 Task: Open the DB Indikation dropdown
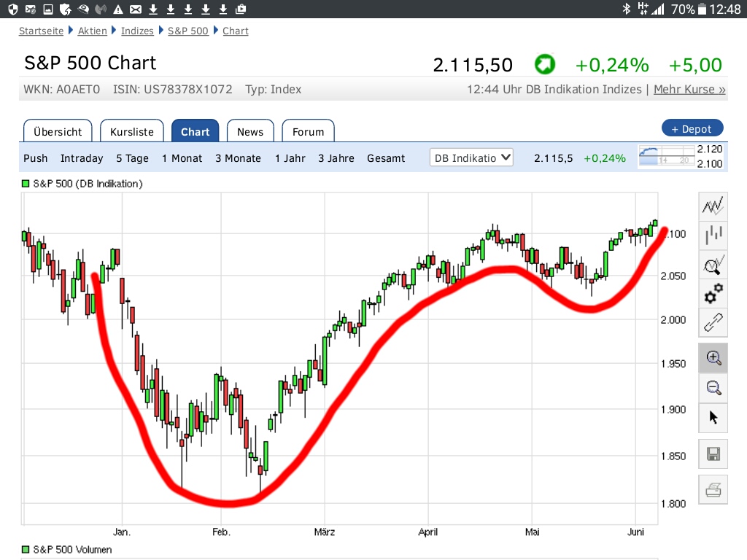[x=471, y=157]
